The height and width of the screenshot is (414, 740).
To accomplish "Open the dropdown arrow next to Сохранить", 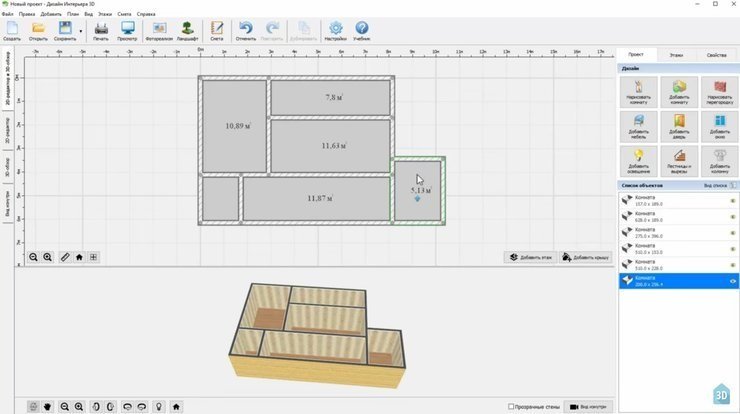I will pyautogui.click(x=81, y=31).
